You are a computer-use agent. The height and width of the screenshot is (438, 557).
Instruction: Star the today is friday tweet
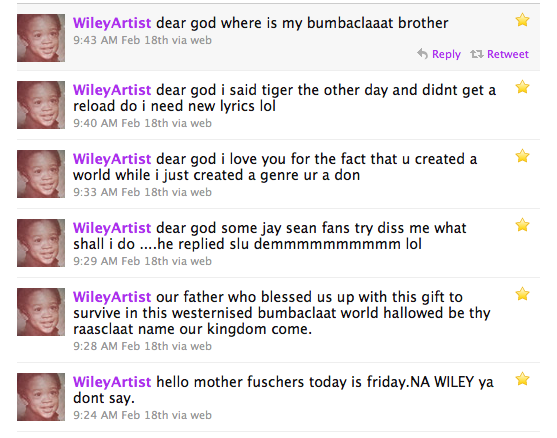(523, 379)
